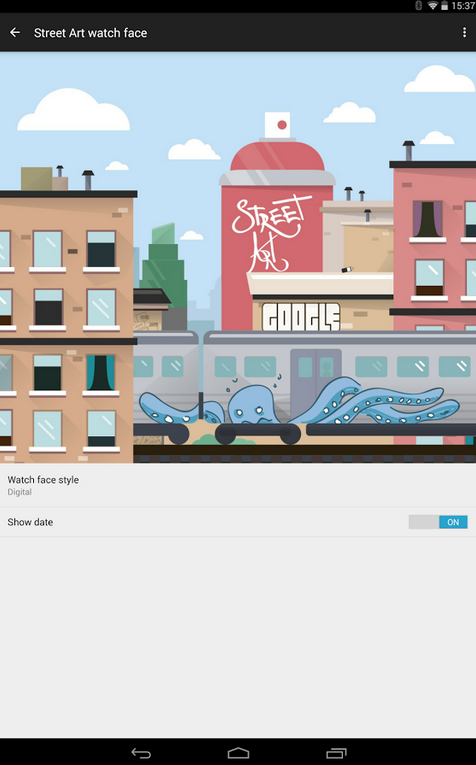Open the three-dot overflow menu
Image resolution: width=476 pixels, height=765 pixels.
pos(464,33)
